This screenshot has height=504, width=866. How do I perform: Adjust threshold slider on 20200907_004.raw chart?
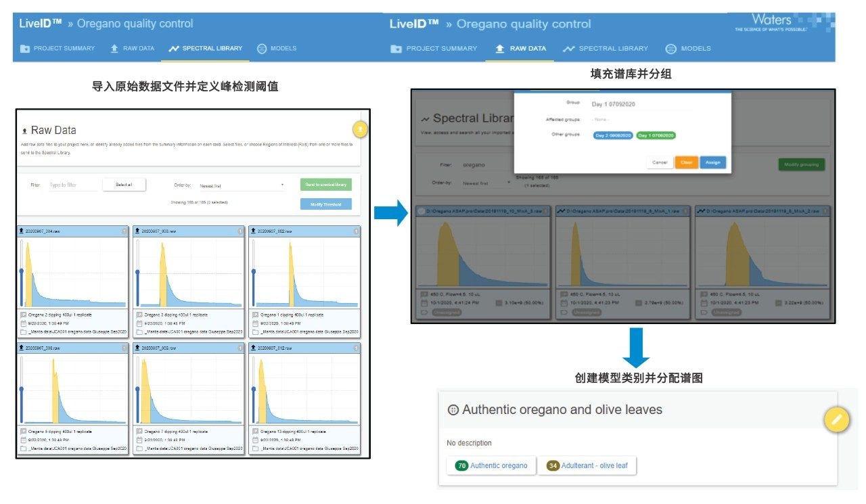pos(22,271)
